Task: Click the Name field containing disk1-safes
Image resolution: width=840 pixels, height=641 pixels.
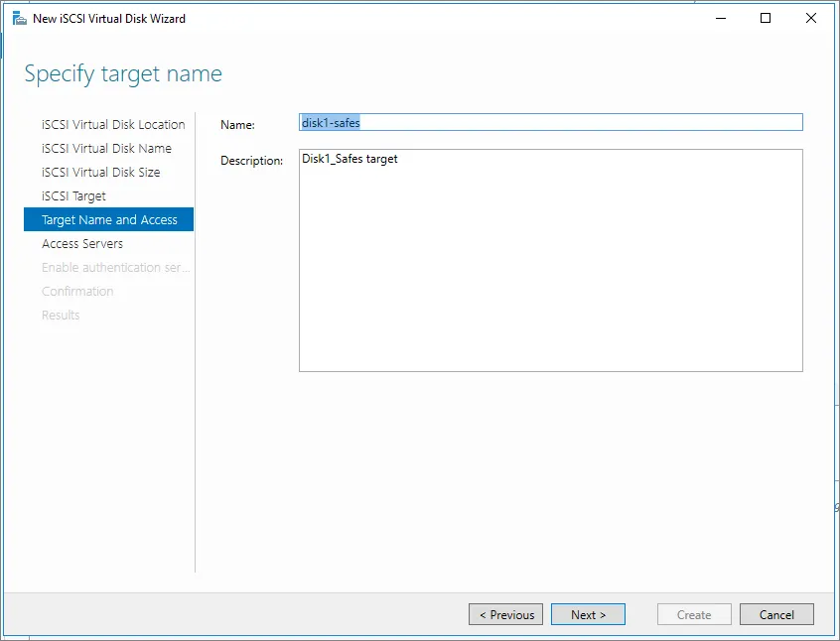Action: (550, 123)
